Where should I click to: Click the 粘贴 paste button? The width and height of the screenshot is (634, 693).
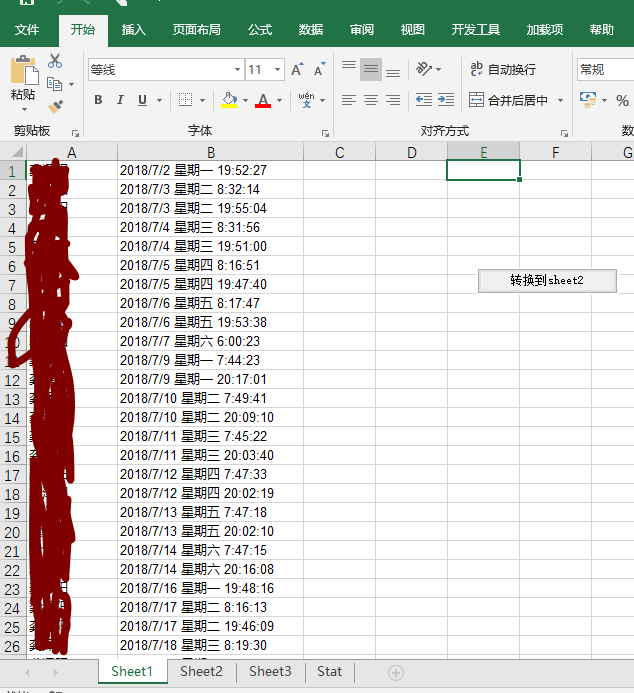[22, 80]
